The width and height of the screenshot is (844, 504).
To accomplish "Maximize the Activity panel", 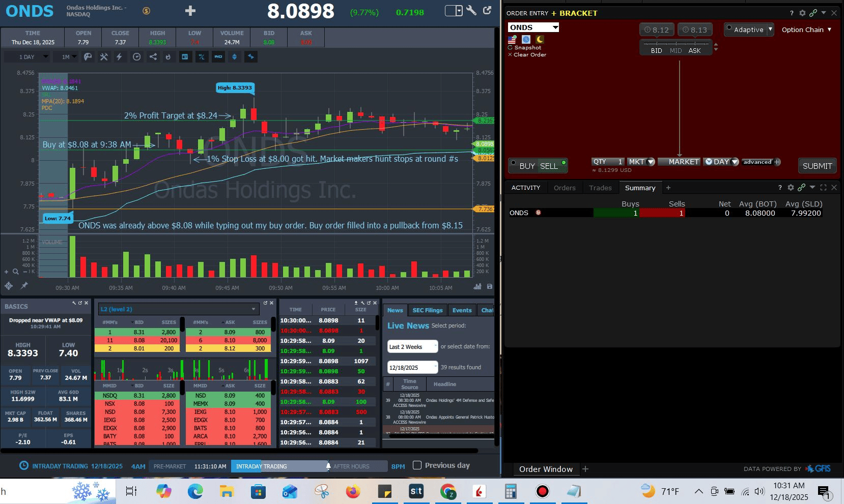I will [x=823, y=188].
